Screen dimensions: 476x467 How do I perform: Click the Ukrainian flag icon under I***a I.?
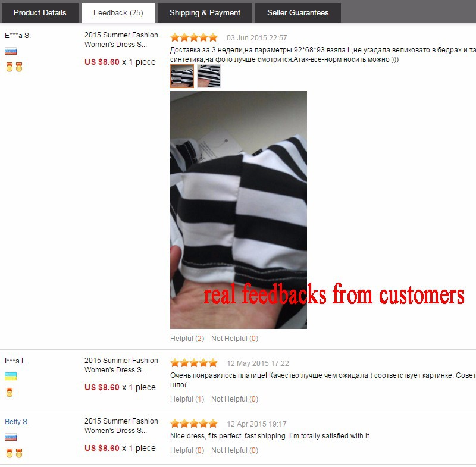click(x=11, y=377)
